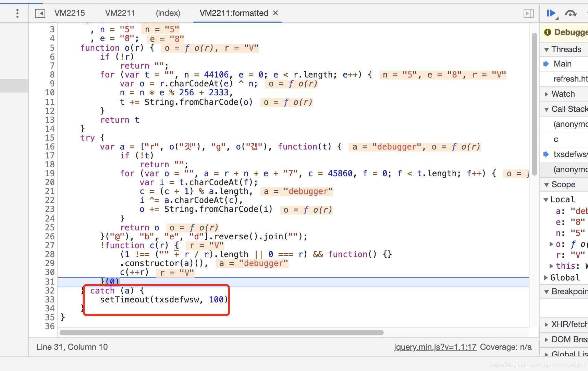Click the 'Coverage: n/a' status text
The image size is (588, 371).
506,347
